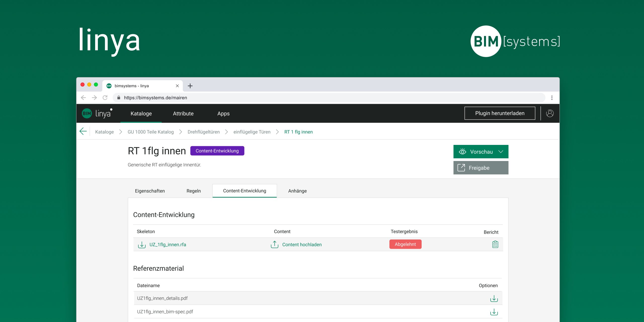Switch to the Eigenschaften tab
Image resolution: width=644 pixels, height=322 pixels.
tap(150, 191)
